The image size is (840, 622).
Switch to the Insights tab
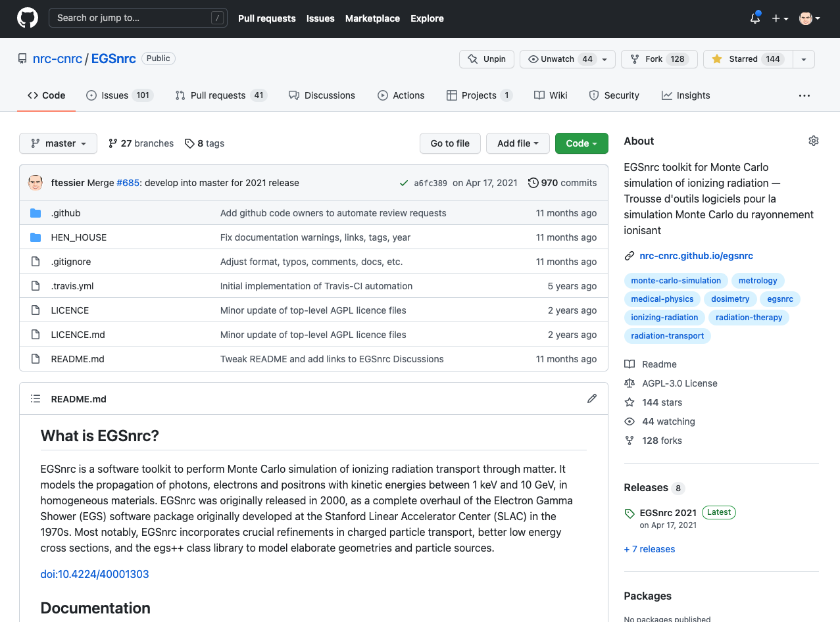685,95
